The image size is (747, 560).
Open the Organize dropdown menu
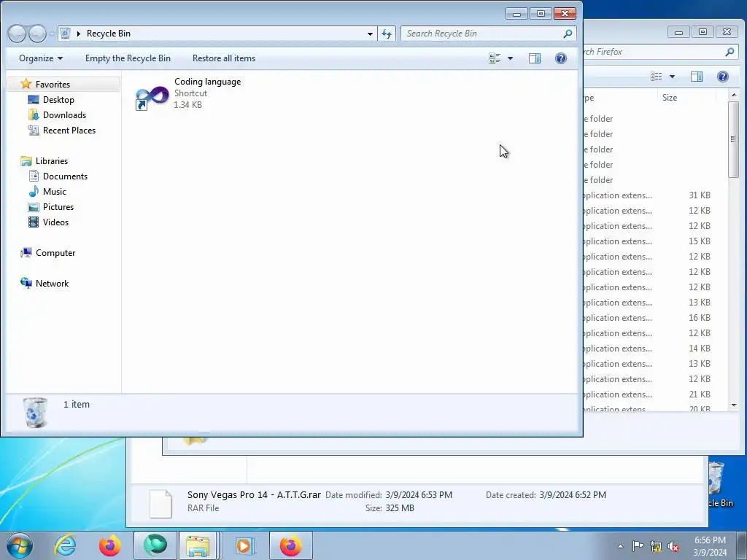pos(41,58)
